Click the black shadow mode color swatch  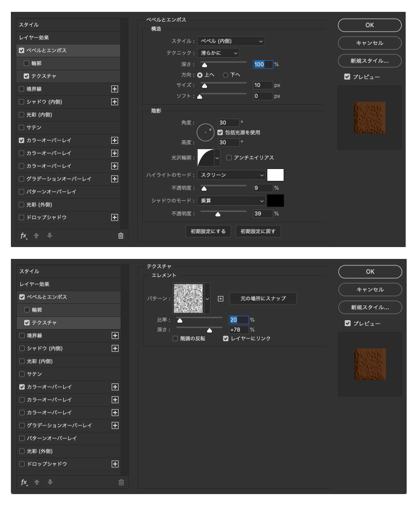[275, 201]
